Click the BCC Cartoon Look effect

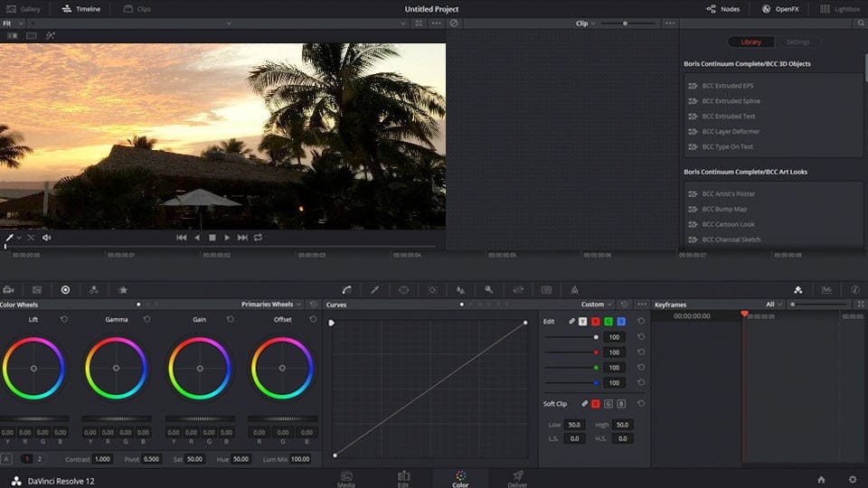[x=728, y=224]
